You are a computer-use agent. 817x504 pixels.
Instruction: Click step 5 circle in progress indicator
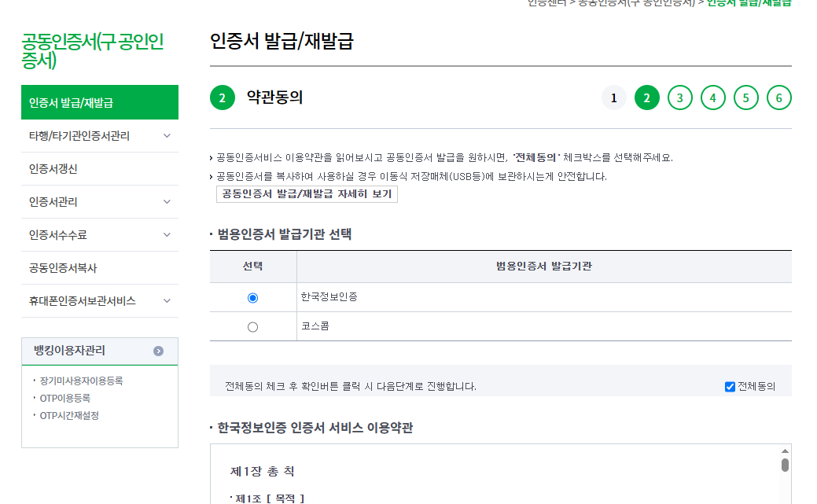(746, 97)
